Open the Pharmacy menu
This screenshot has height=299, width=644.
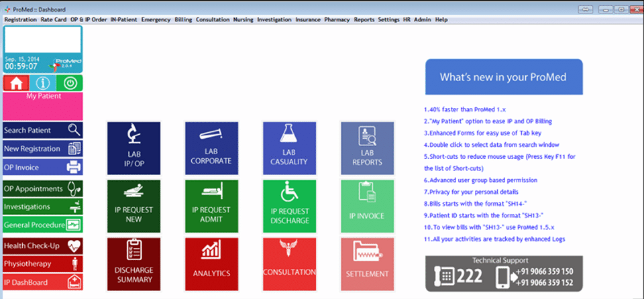click(337, 19)
